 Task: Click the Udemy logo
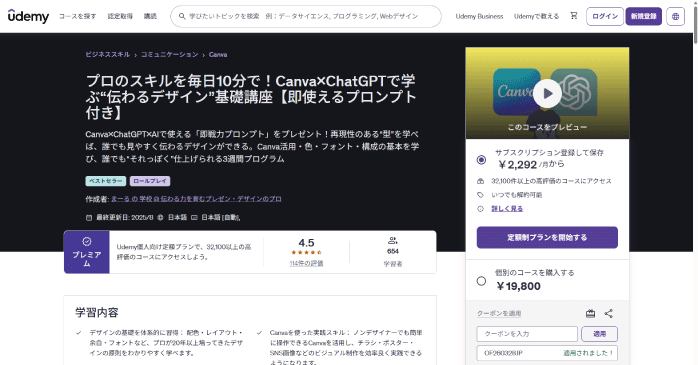point(28,16)
